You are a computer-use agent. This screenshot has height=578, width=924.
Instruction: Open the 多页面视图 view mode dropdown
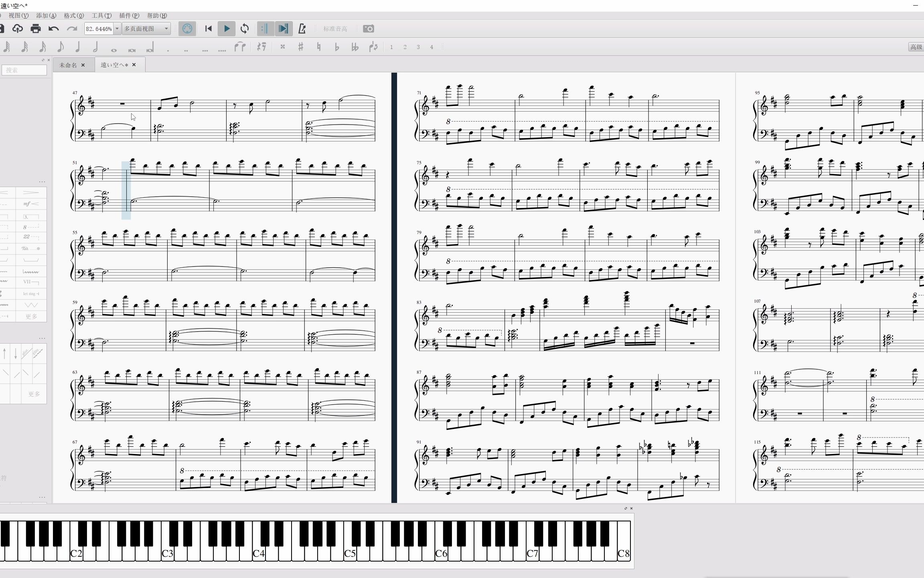tap(146, 28)
